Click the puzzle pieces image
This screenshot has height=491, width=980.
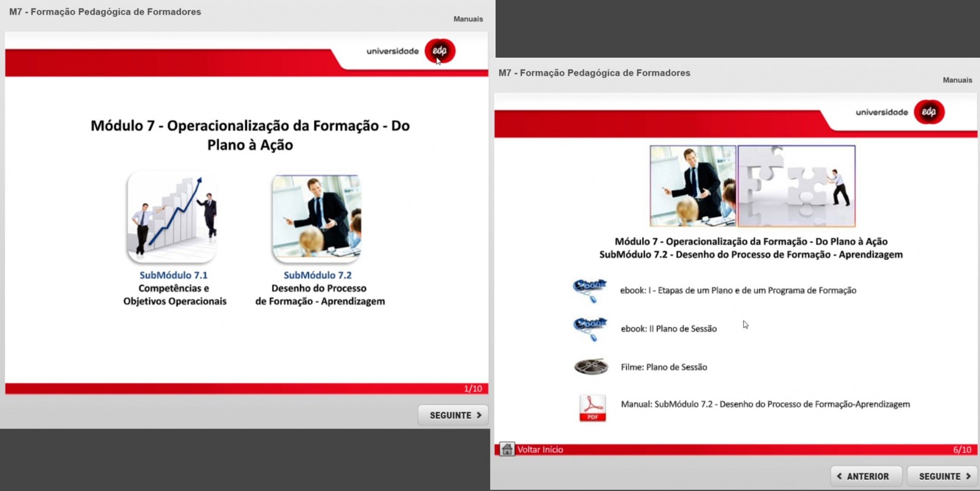pos(796,186)
